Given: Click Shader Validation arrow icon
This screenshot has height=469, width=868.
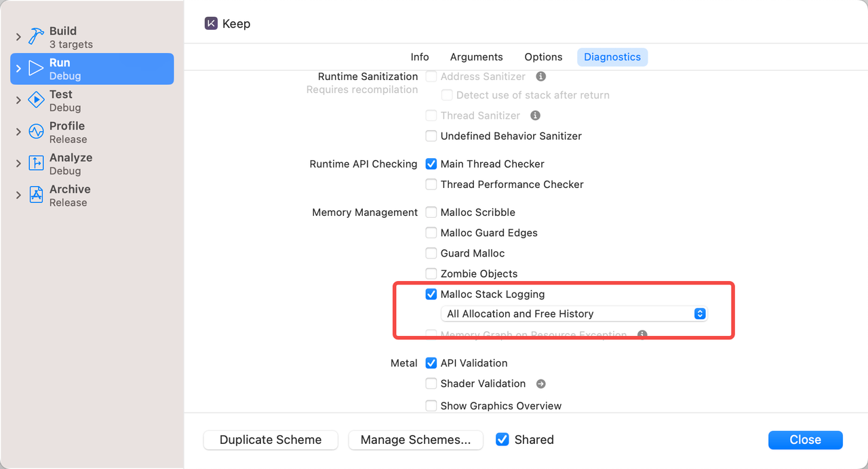Looking at the screenshot, I should [540, 383].
